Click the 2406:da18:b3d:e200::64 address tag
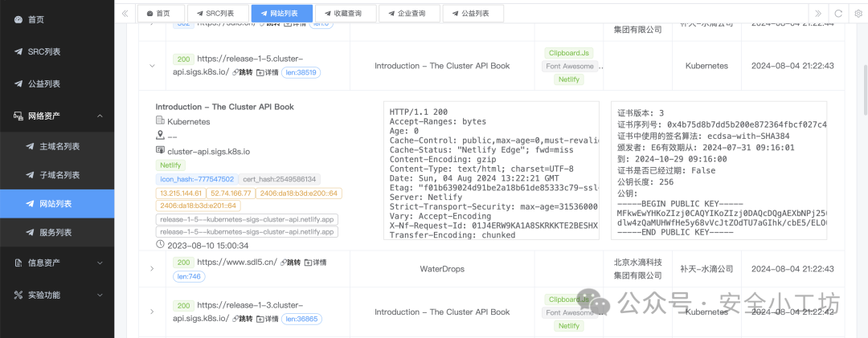The width and height of the screenshot is (868, 338). point(300,193)
